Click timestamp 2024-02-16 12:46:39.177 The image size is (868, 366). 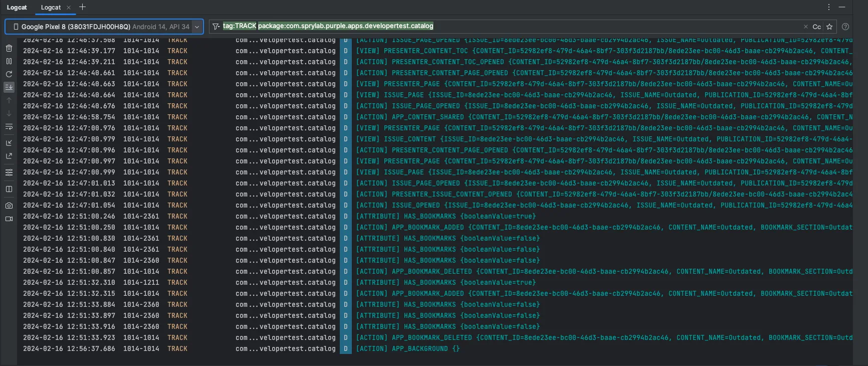point(69,51)
